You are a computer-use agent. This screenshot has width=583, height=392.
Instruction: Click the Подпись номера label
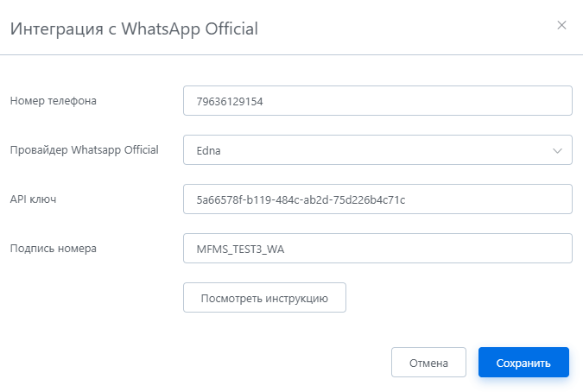(54, 248)
